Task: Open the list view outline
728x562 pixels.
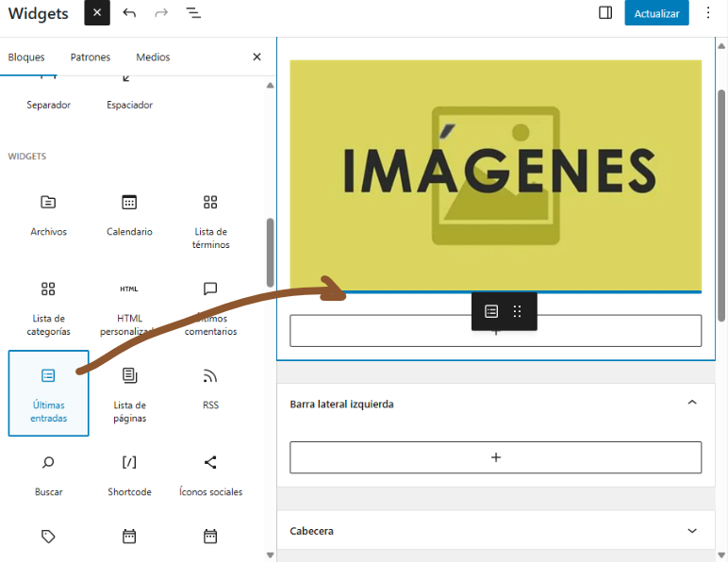Action: coord(192,13)
